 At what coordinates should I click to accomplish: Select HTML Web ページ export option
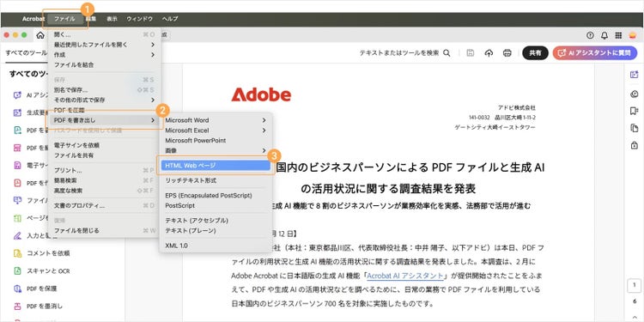(216, 165)
